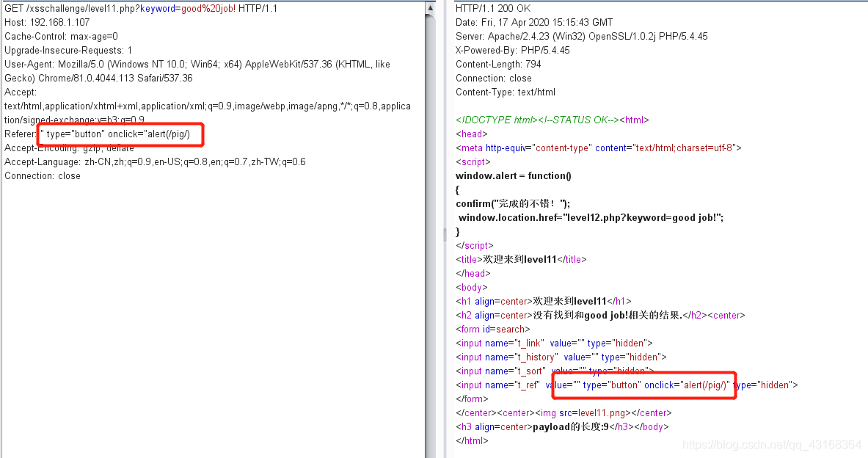Click the '<!DOCTYPE html><!--STATUS OK-->' line
Viewport: 868px width, 458px height.
[552, 120]
